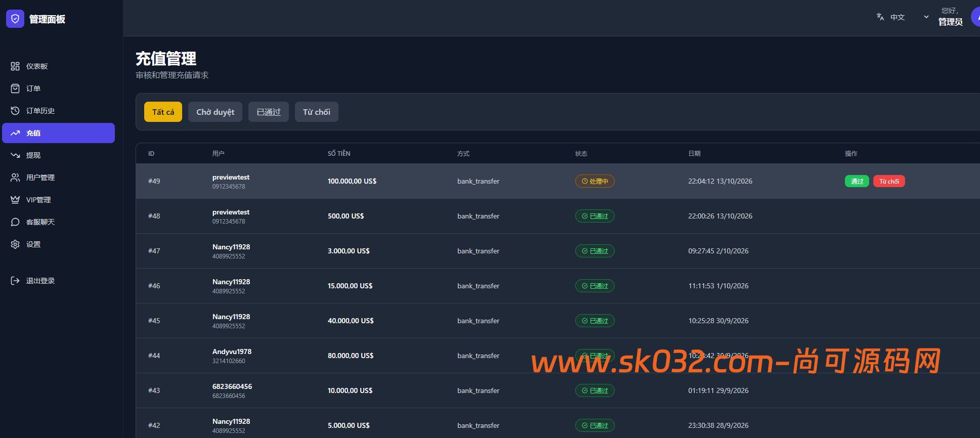Click the 管理员 user name in header
980x438 pixels.
[950, 22]
